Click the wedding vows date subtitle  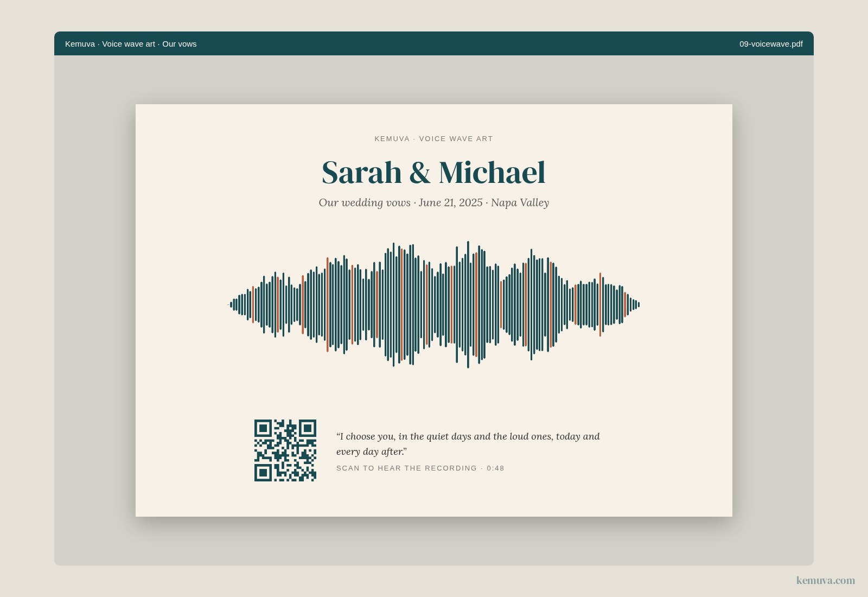click(433, 202)
